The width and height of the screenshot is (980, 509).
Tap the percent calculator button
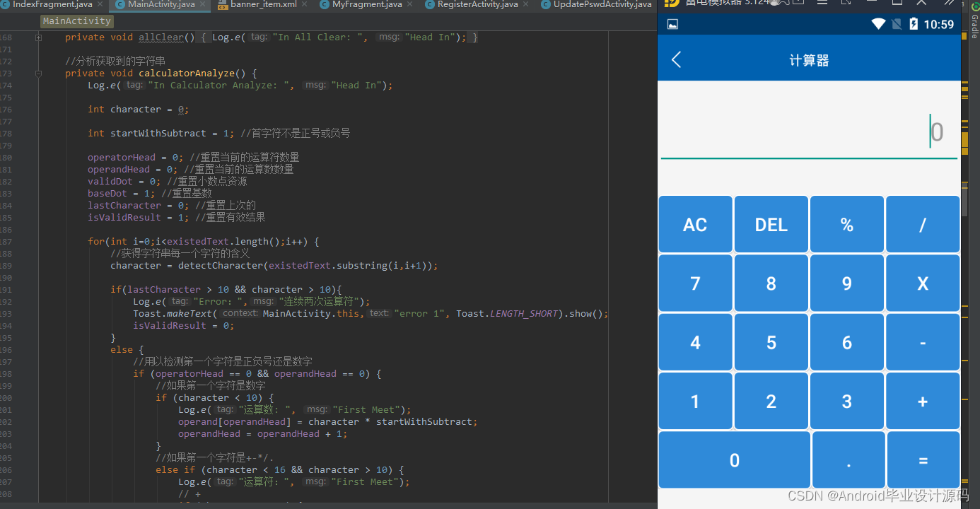[847, 224]
